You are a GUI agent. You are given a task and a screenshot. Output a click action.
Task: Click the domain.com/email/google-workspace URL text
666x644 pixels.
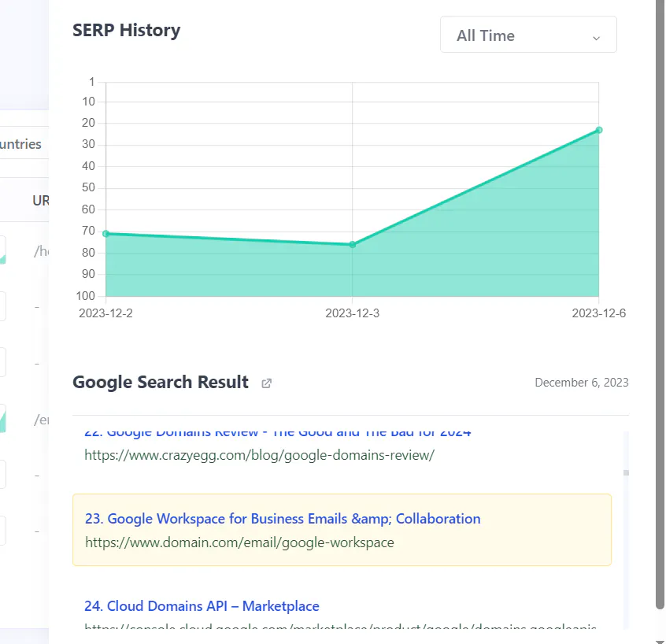pos(239,542)
